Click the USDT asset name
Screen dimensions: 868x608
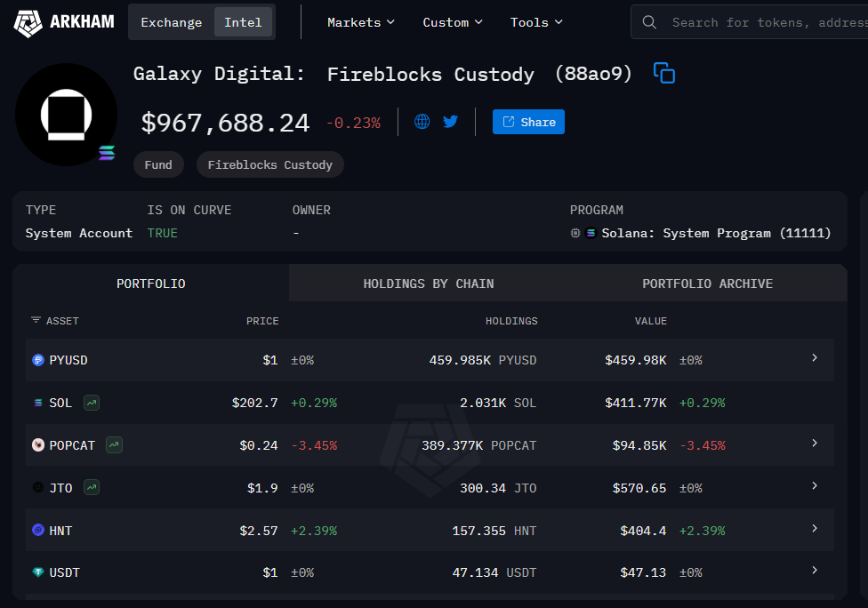[65, 572]
